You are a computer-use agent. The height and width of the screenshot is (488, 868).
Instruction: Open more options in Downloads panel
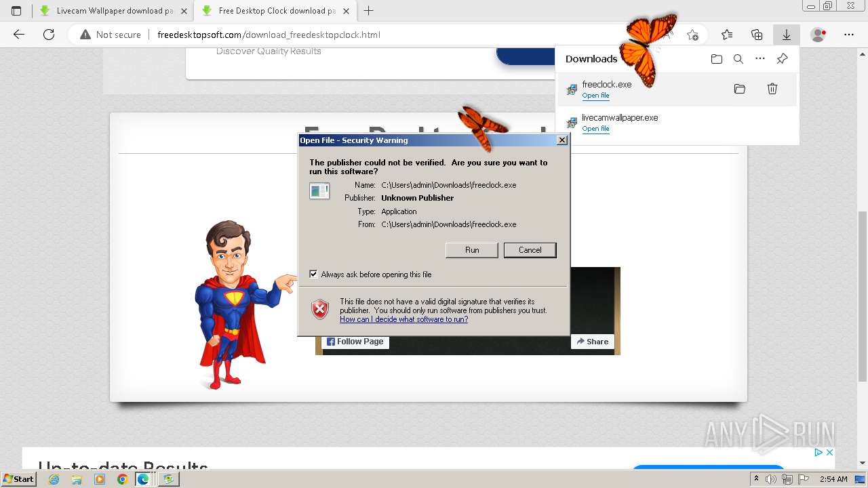coord(760,59)
